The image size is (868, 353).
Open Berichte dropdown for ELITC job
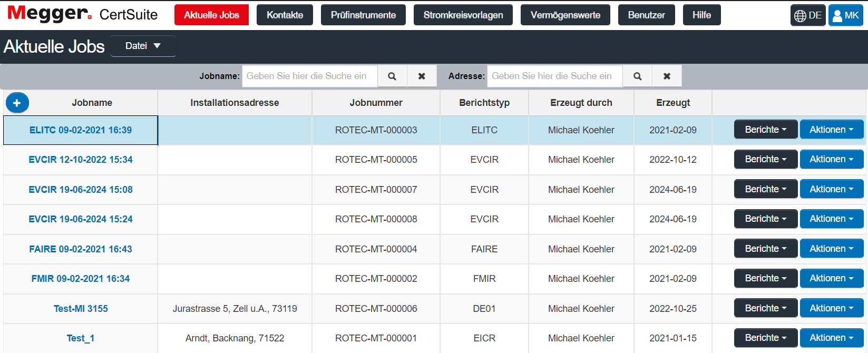(x=765, y=130)
